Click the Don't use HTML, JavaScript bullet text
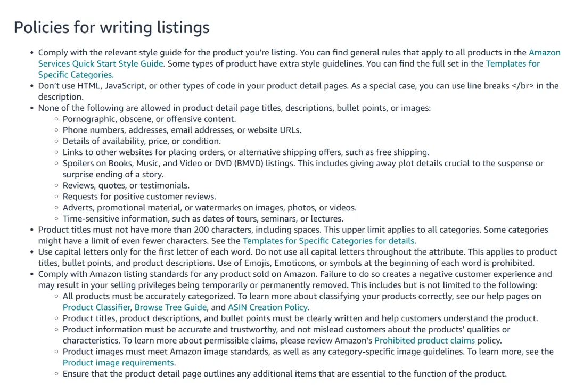The width and height of the screenshot is (575, 392). click(299, 91)
